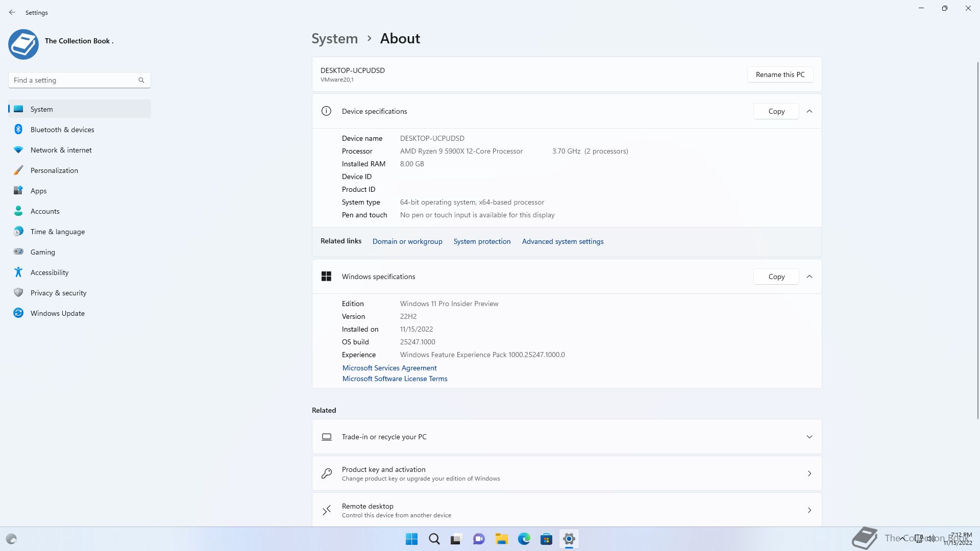
Task: Click the OS build value 25247.1000
Action: [x=418, y=342]
